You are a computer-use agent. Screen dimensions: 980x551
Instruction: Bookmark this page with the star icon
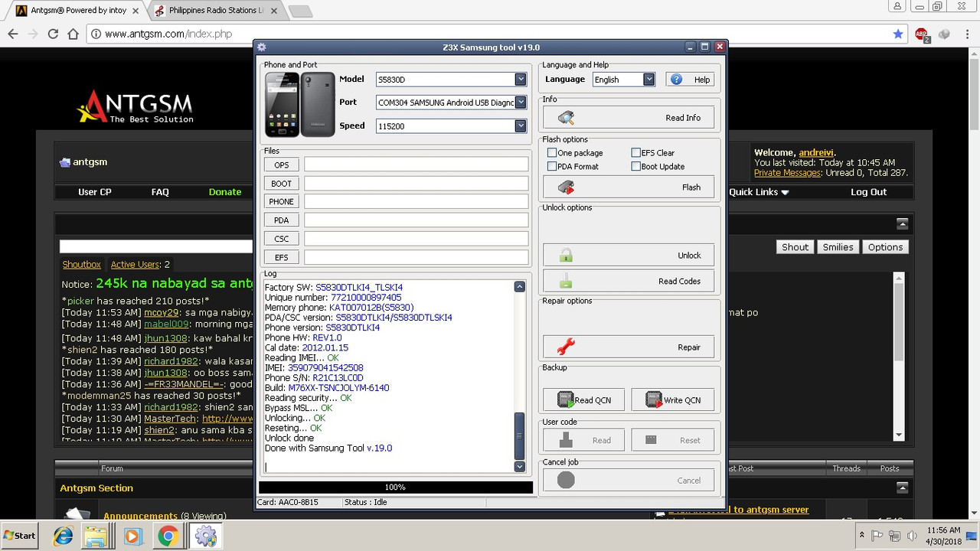coord(898,34)
